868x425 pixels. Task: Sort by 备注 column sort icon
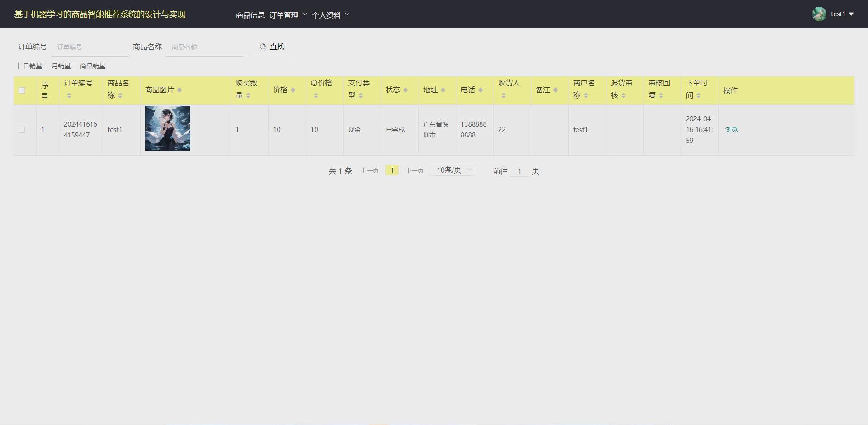point(556,90)
